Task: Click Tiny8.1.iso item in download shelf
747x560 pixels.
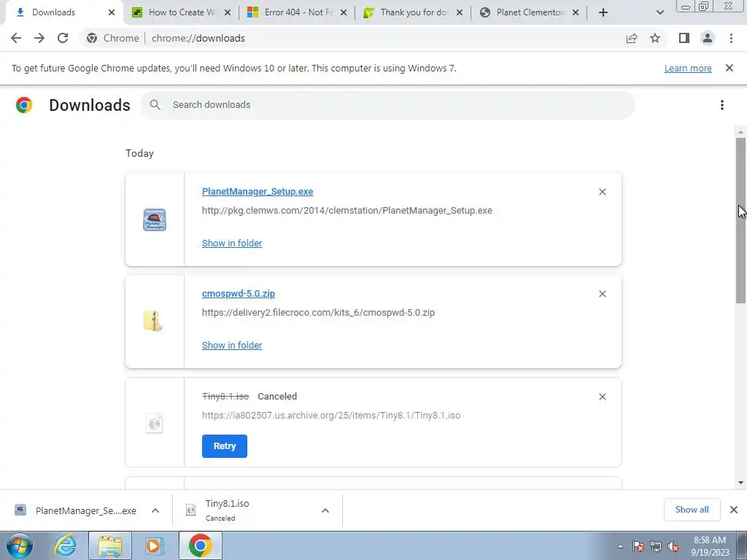Action: [x=248, y=510]
